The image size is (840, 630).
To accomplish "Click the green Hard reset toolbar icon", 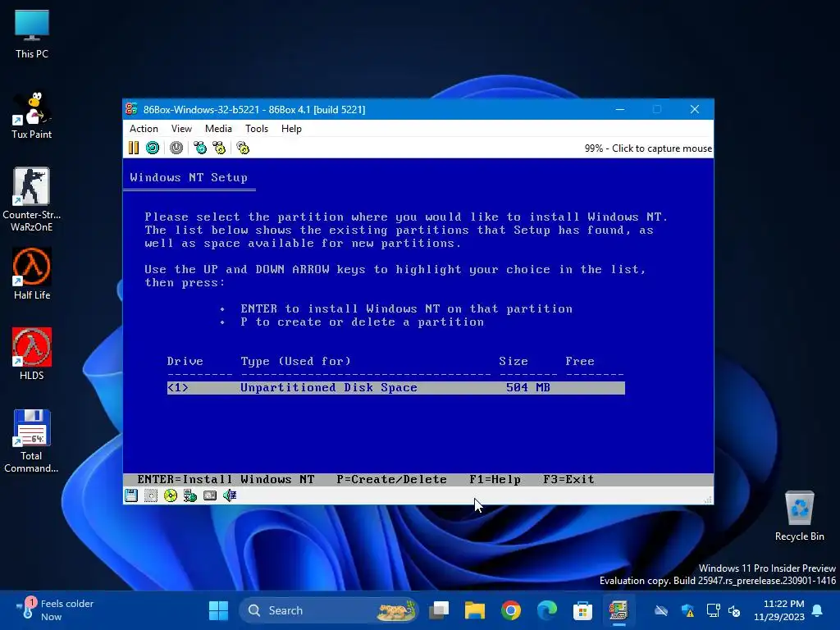I will [x=153, y=148].
